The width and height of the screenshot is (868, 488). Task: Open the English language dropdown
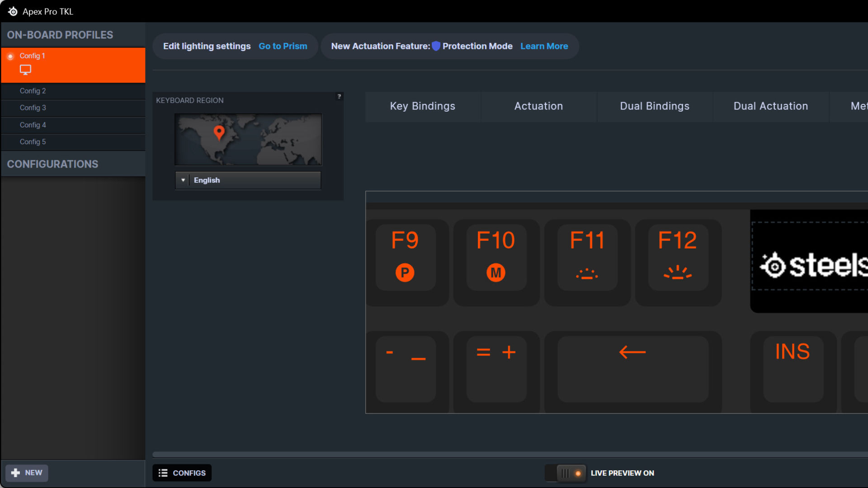tap(248, 180)
